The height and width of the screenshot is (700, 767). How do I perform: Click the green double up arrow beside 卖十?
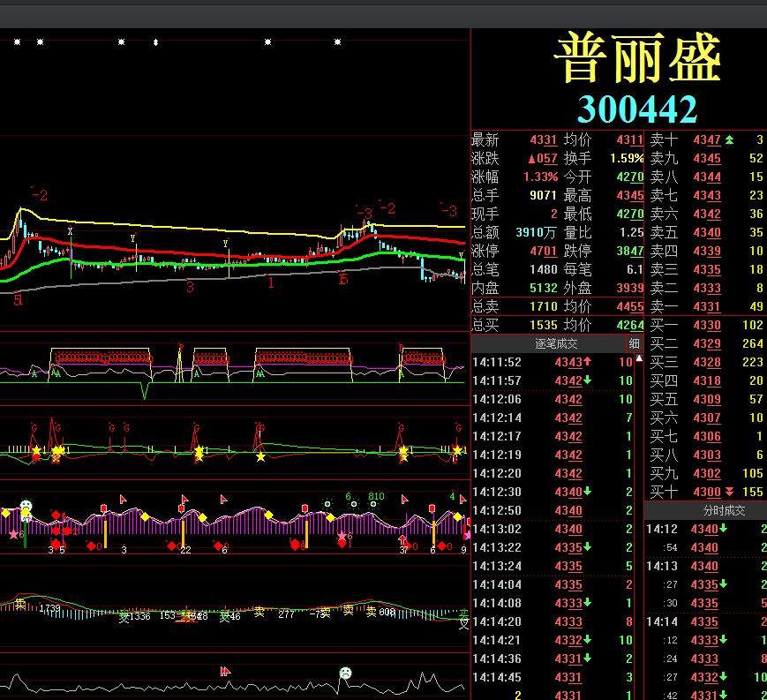coord(729,139)
